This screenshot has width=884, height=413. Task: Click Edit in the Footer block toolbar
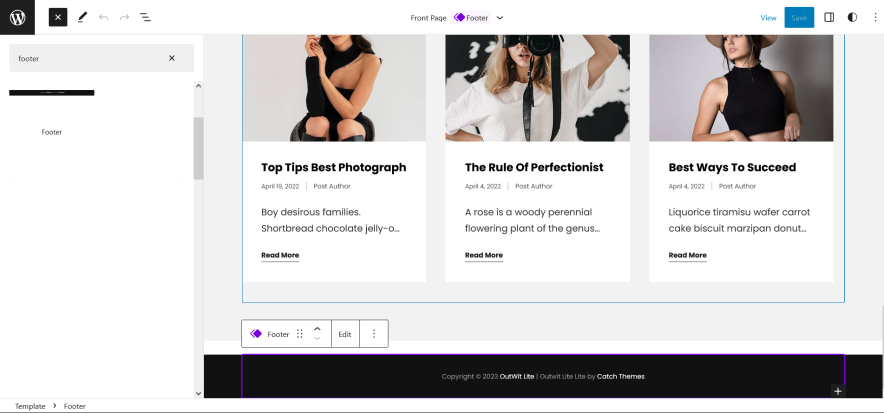point(344,334)
